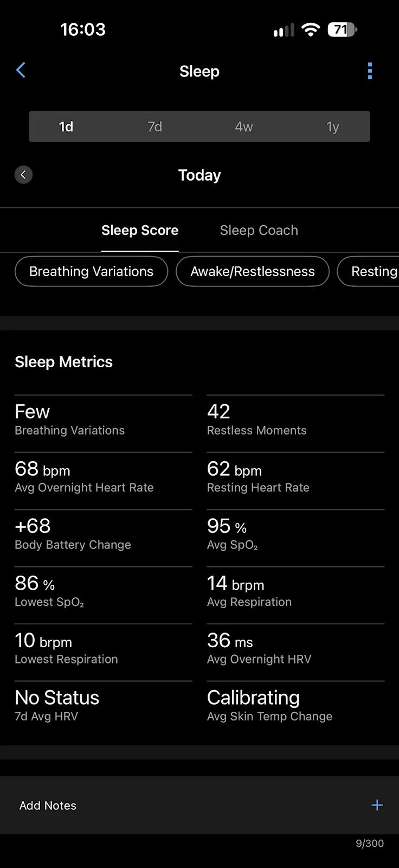
Task: Tap the partially visible Resting chip
Action: coord(369,271)
